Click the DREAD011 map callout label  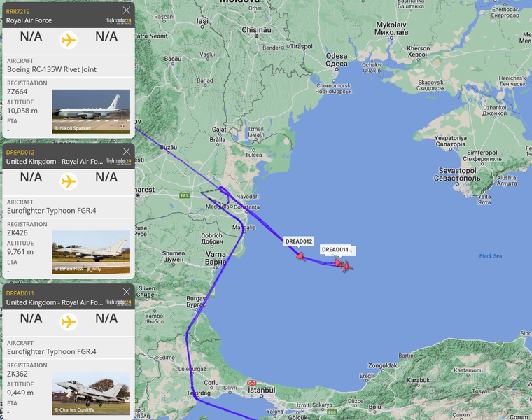point(335,250)
